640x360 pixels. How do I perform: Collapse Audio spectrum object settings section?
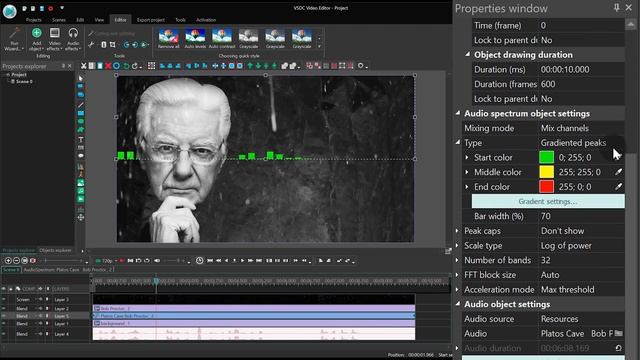pos(458,113)
